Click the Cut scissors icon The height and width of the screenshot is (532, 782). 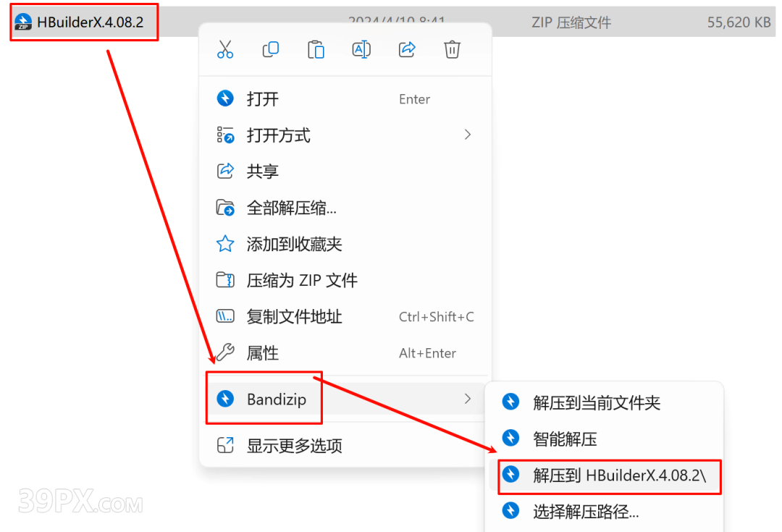pyautogui.click(x=225, y=49)
